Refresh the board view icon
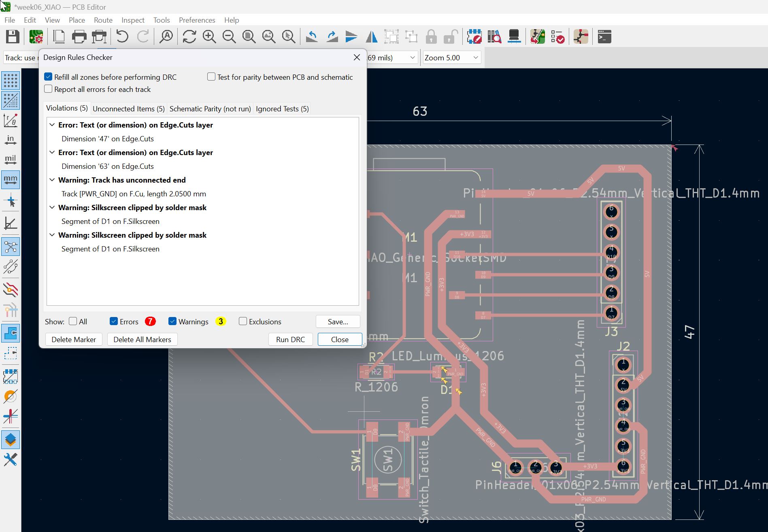This screenshot has height=532, width=768. tap(189, 37)
